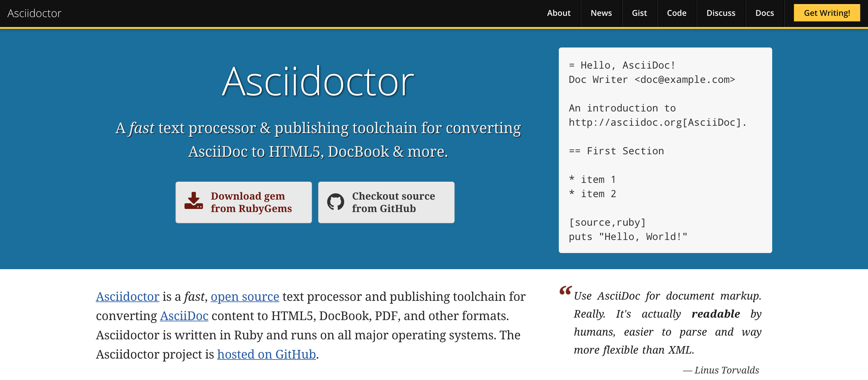Screen dimensions: 868x380
Task: Click the 'puts "Hello, World!"' code line
Action: [x=628, y=237]
